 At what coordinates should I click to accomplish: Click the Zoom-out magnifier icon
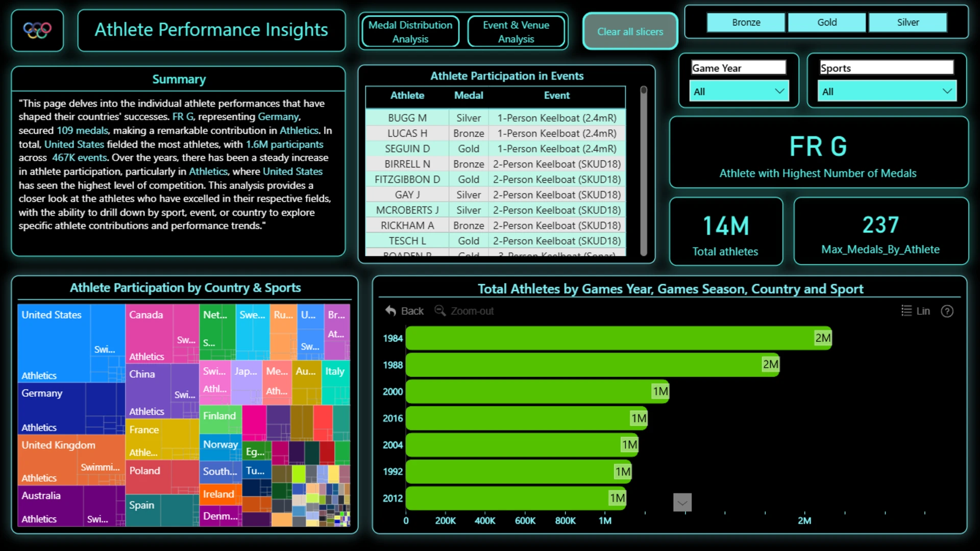click(x=439, y=311)
